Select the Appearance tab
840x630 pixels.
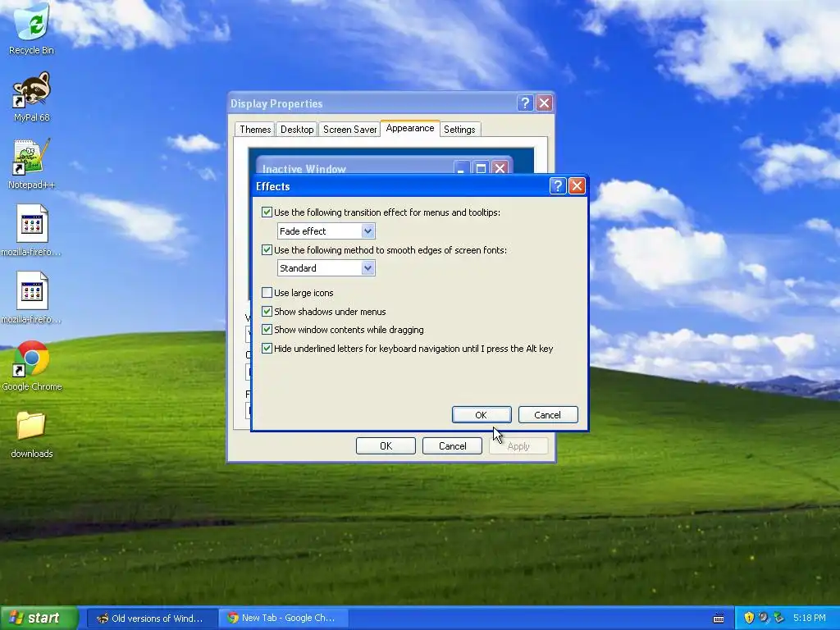coord(410,128)
